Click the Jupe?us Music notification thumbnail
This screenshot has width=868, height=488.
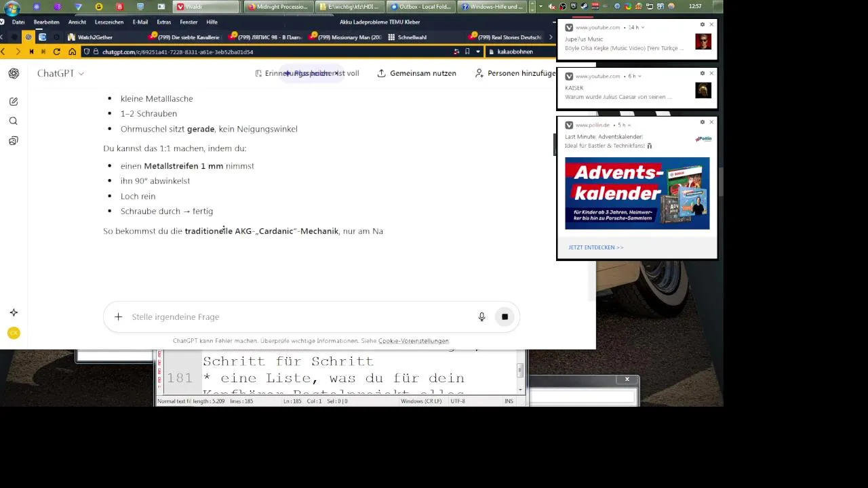click(703, 41)
